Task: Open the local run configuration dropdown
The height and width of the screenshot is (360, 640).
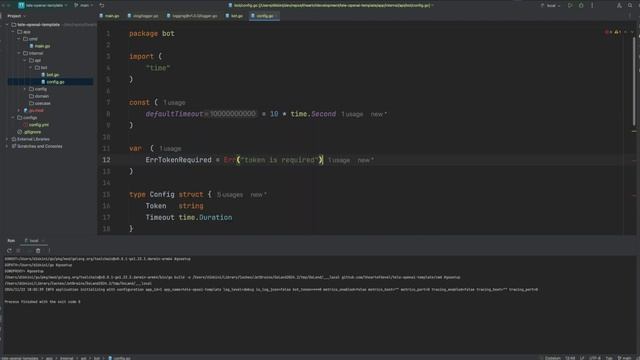Action: tap(550, 6)
